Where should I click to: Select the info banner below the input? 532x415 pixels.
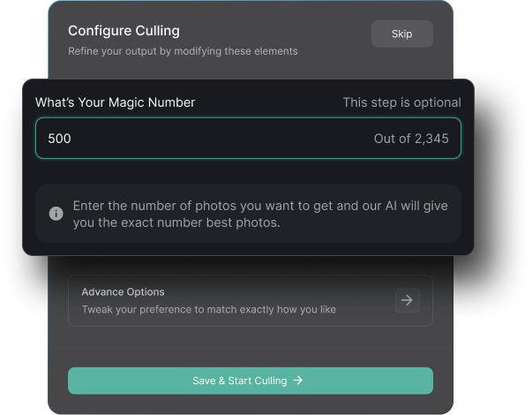248,214
